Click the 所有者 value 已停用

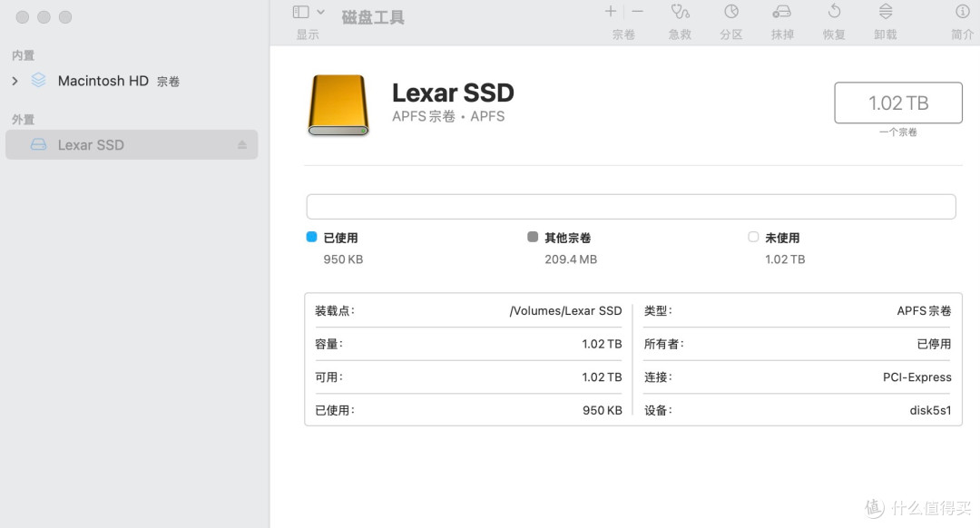pos(934,344)
